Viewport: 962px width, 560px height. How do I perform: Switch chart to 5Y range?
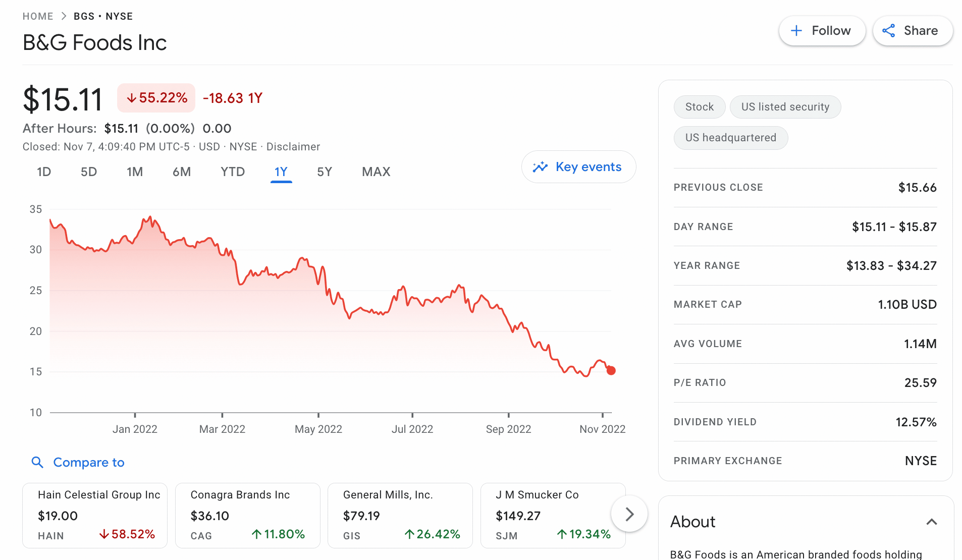pyautogui.click(x=325, y=172)
